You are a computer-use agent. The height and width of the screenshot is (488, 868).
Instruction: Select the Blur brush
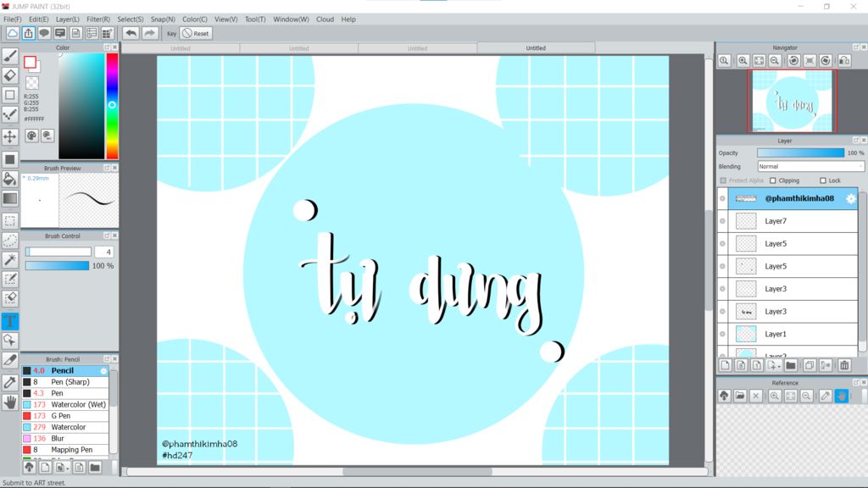coord(65,438)
